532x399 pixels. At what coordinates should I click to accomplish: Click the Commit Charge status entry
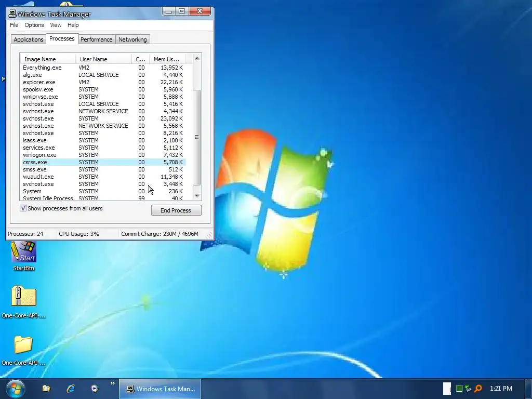tap(160, 234)
